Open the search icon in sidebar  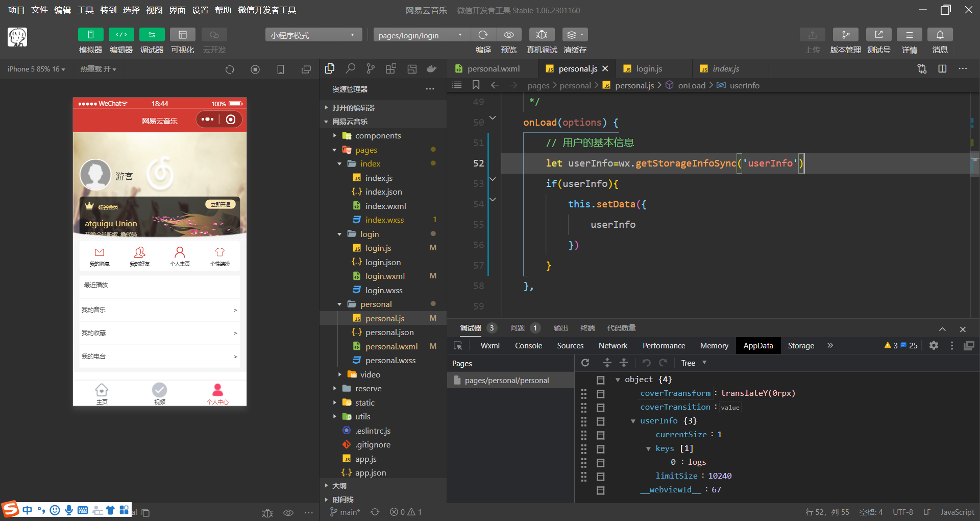(350, 68)
